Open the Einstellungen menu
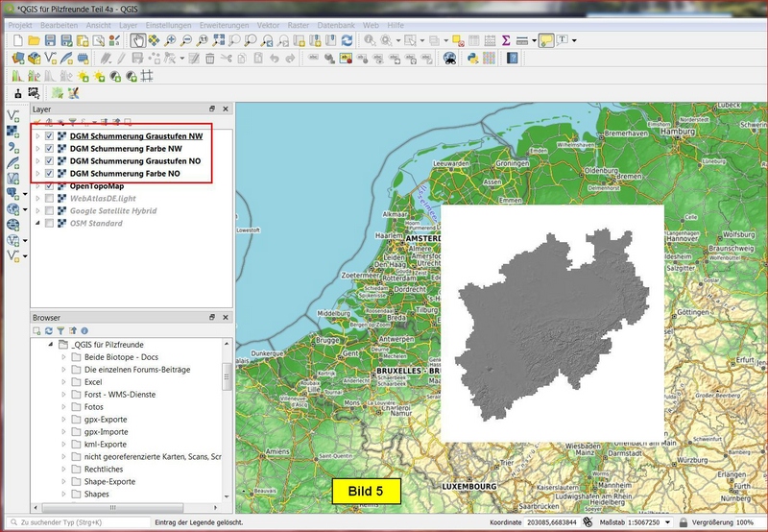The image size is (768, 532). click(x=169, y=25)
